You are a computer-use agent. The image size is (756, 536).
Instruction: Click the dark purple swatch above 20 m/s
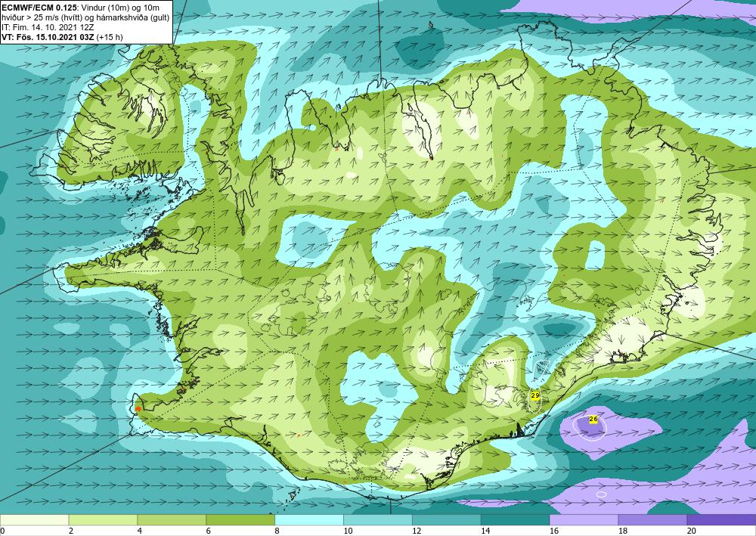(x=721, y=519)
